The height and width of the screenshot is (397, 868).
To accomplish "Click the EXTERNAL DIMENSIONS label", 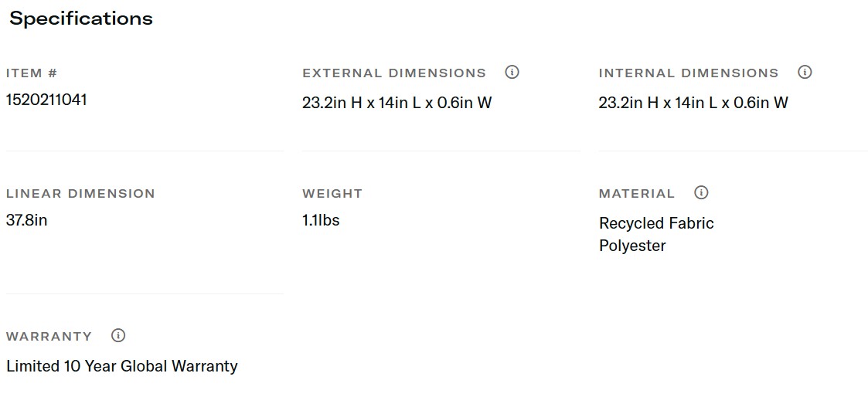I will point(394,73).
